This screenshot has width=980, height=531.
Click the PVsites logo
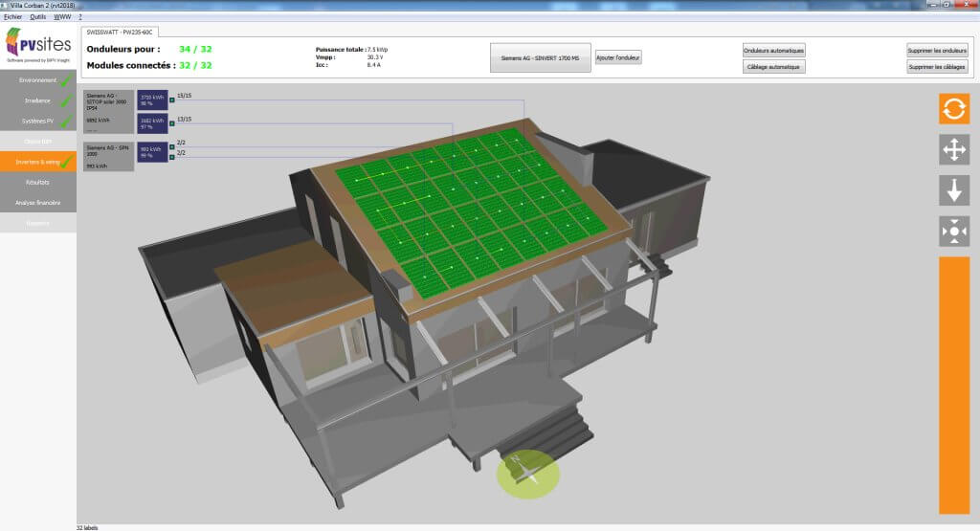point(38,45)
